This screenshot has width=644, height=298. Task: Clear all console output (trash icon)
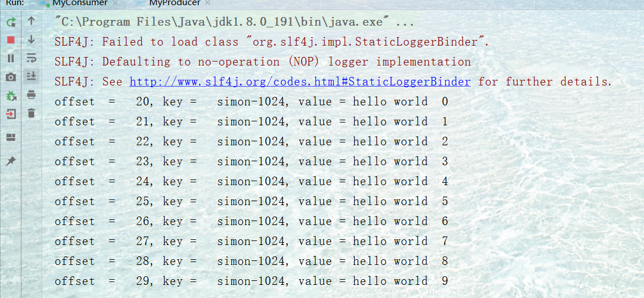pos(31,113)
